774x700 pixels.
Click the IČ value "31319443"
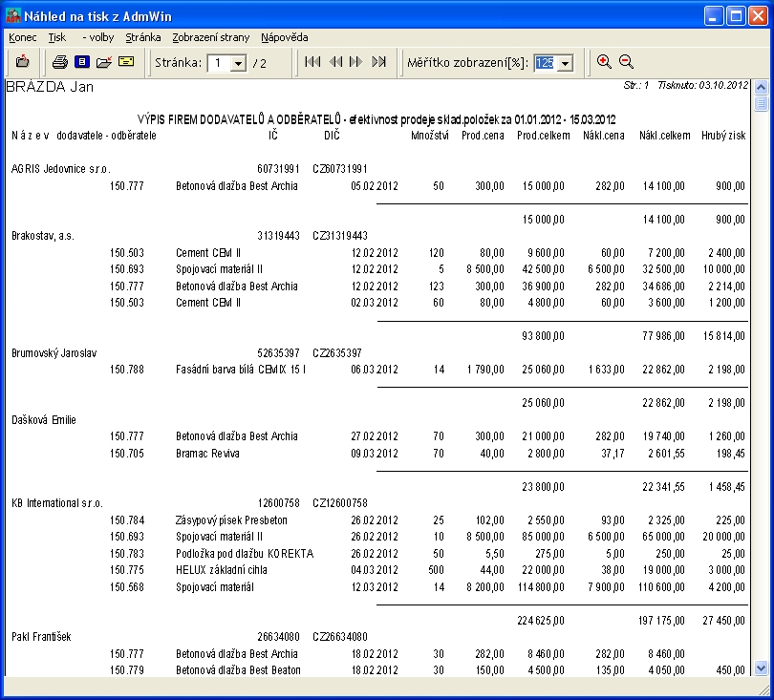278,236
